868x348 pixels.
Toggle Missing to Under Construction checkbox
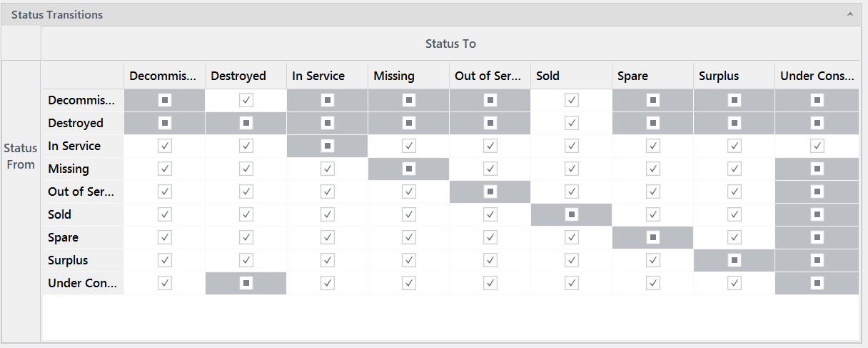[817, 169]
